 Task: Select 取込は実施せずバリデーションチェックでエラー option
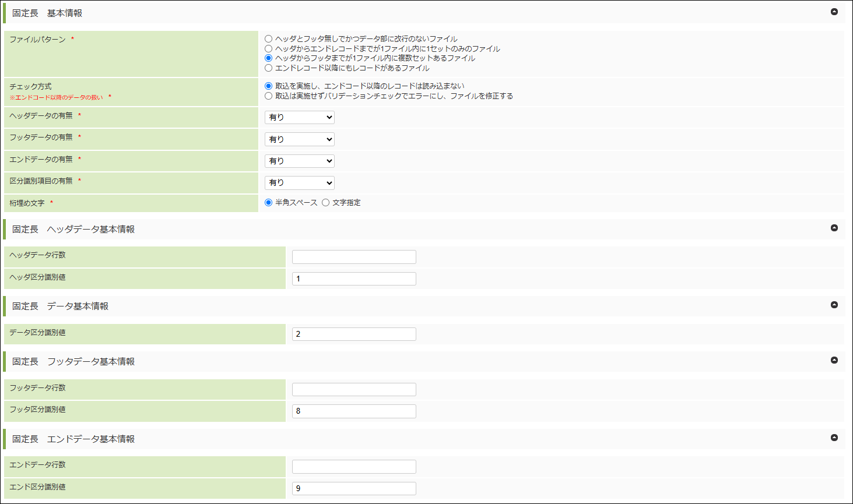pyautogui.click(x=269, y=96)
